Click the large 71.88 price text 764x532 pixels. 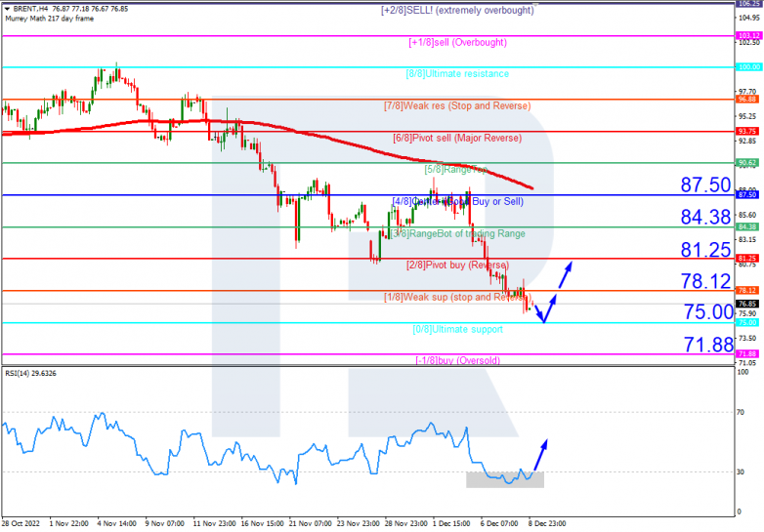point(706,344)
